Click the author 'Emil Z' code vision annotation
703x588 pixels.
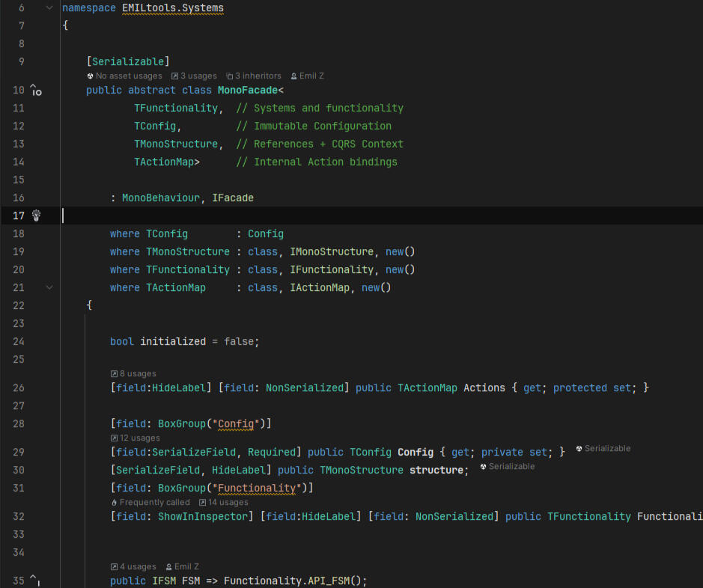(307, 76)
